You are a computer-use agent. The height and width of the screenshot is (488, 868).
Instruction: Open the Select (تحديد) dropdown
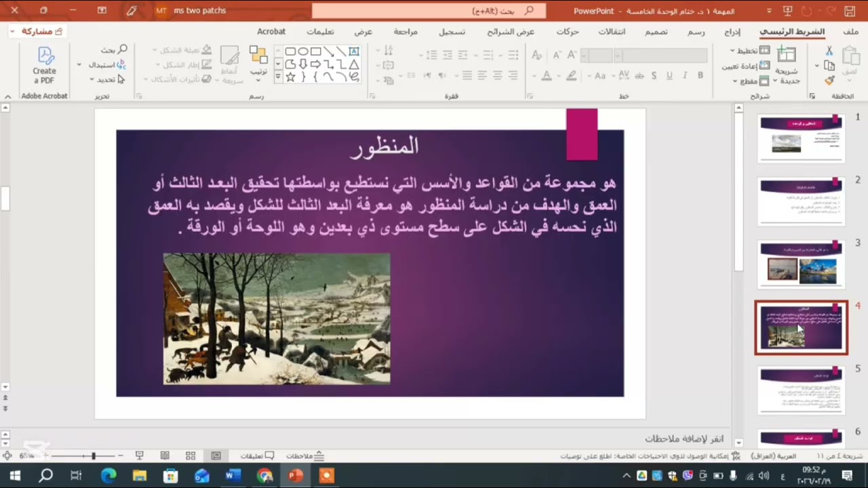[x=107, y=79]
